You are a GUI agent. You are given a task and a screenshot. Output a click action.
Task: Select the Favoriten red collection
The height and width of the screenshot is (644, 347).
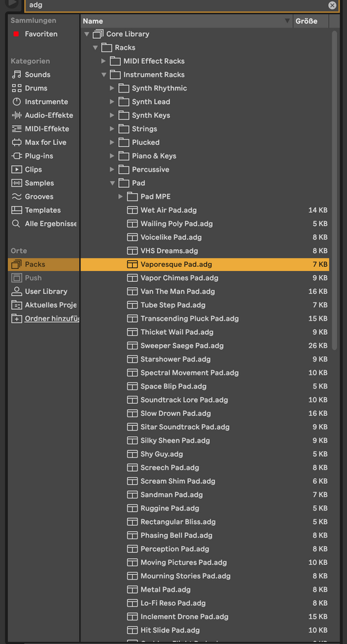point(41,34)
